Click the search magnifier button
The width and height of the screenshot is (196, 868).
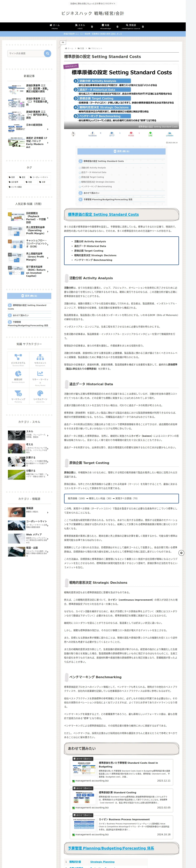pyautogui.click(x=47, y=53)
